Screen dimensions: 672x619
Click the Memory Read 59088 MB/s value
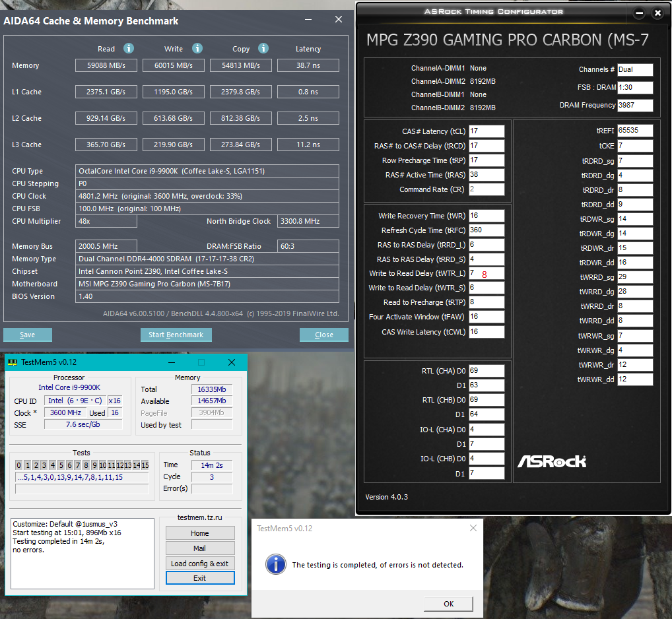106,65
